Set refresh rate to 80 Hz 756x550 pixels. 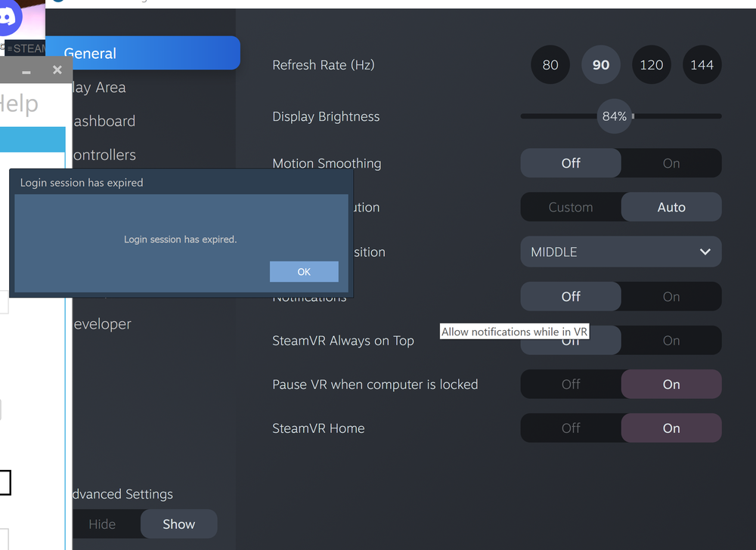coord(550,64)
